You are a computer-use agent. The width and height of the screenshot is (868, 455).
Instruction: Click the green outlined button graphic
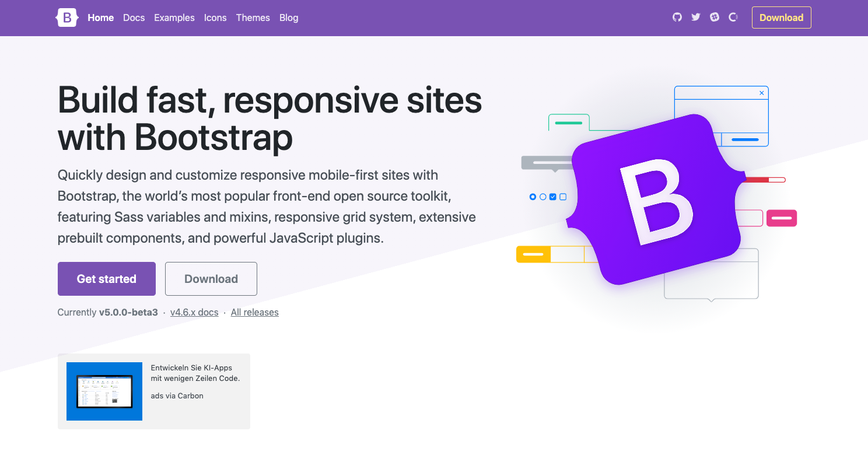(x=568, y=123)
